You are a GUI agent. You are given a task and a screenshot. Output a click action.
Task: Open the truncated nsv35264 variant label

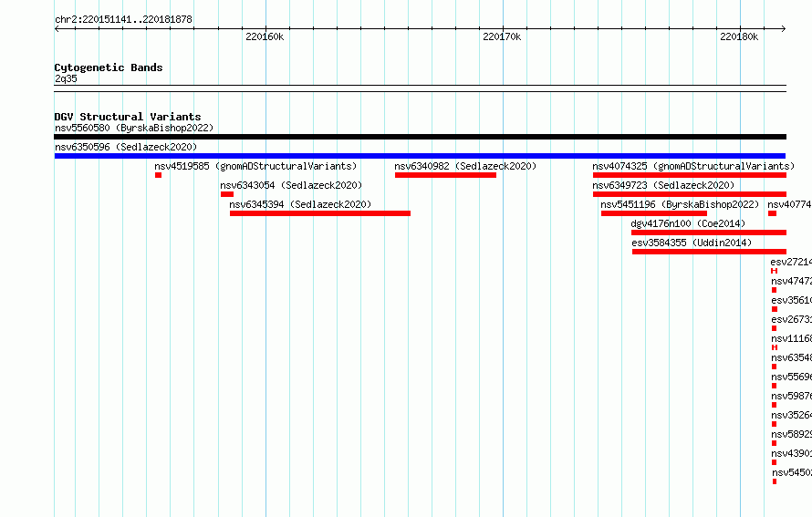point(791,415)
